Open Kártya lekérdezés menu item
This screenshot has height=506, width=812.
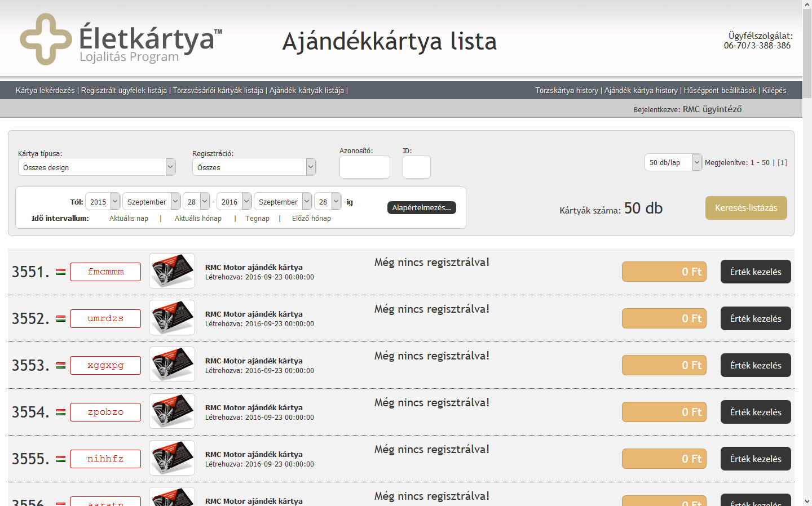(45, 90)
